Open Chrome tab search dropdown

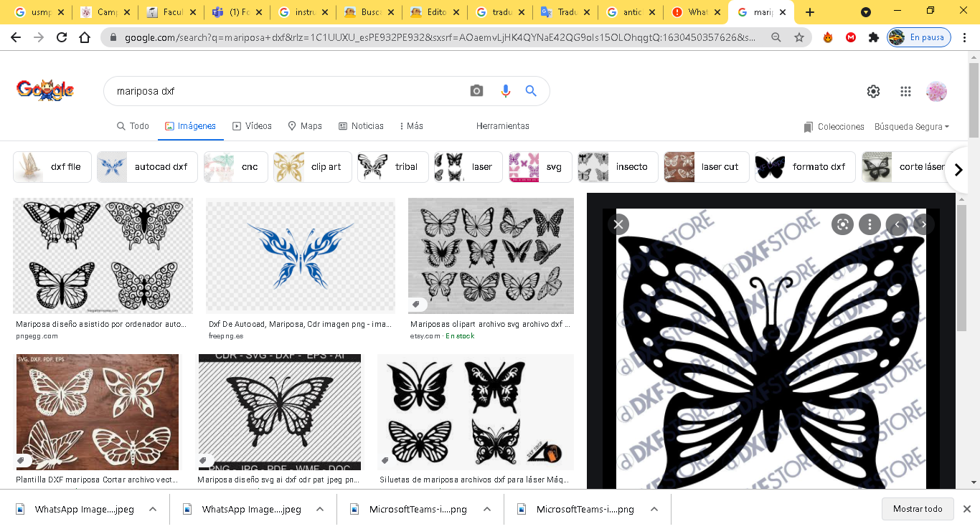[x=866, y=12]
